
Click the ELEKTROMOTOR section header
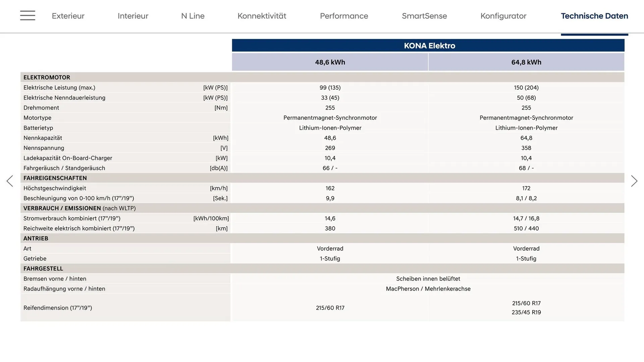(47, 77)
